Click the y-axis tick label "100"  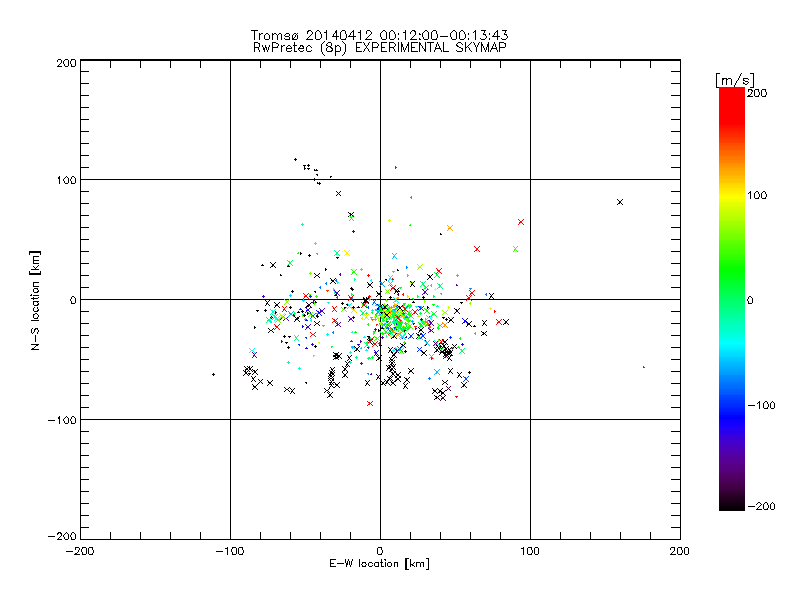click(66, 180)
